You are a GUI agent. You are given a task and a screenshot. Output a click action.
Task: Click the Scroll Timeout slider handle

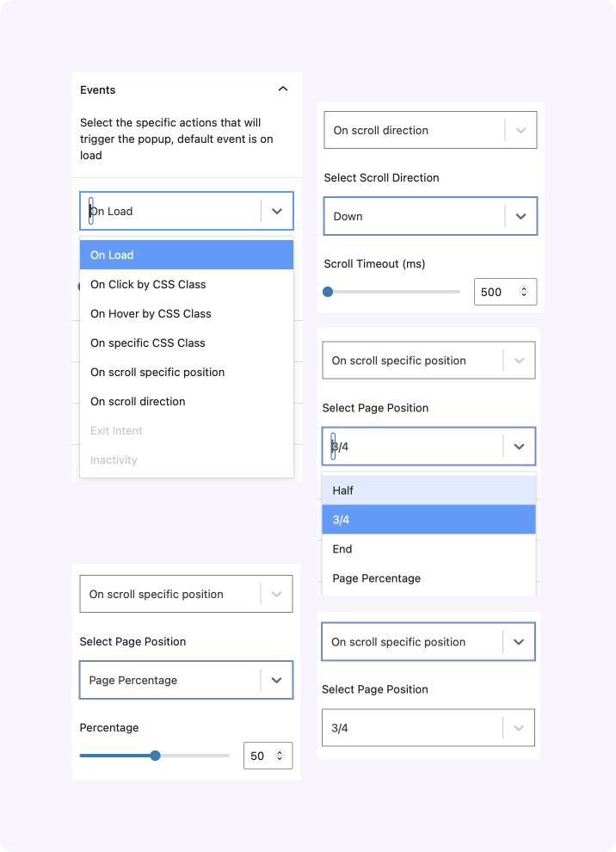pos(328,292)
